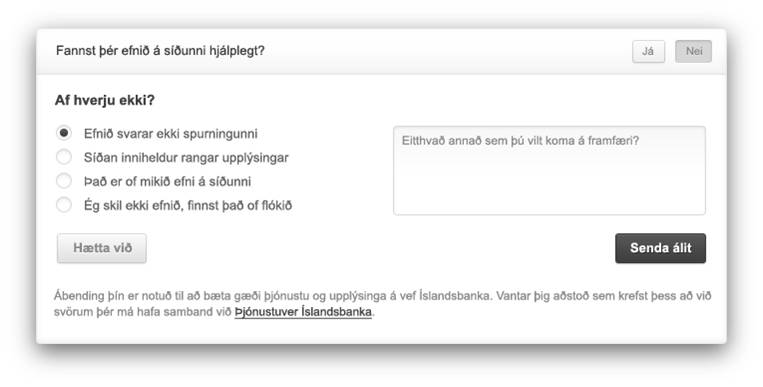Viewport: 763px width, 387px height.
Task: Click the 'Af hverju ekki?' heading
Action: pyautogui.click(x=105, y=100)
